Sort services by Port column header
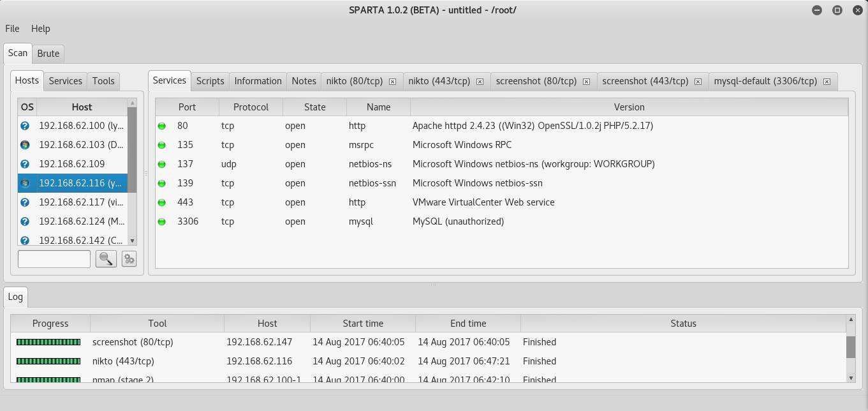This screenshot has height=411, width=868. pyautogui.click(x=187, y=107)
